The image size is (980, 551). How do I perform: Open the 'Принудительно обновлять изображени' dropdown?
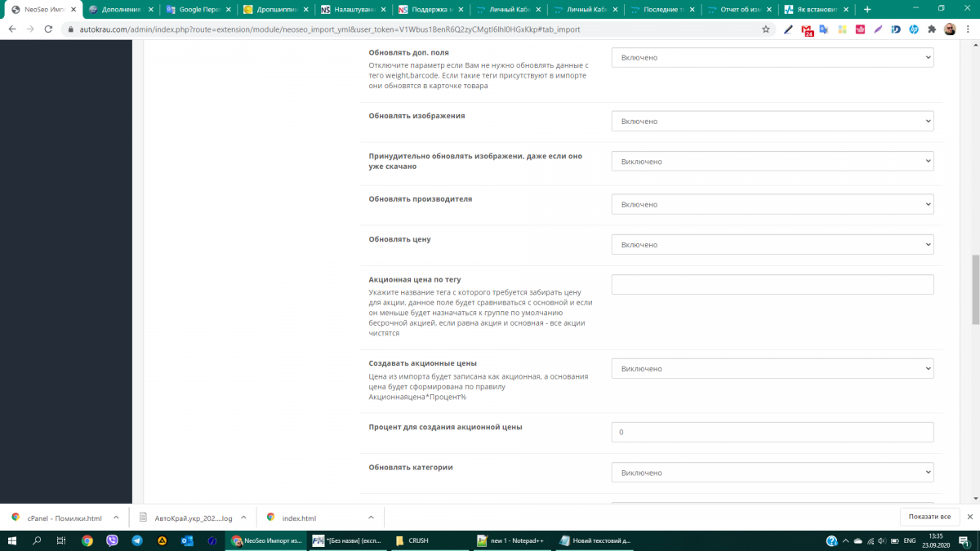click(x=773, y=162)
